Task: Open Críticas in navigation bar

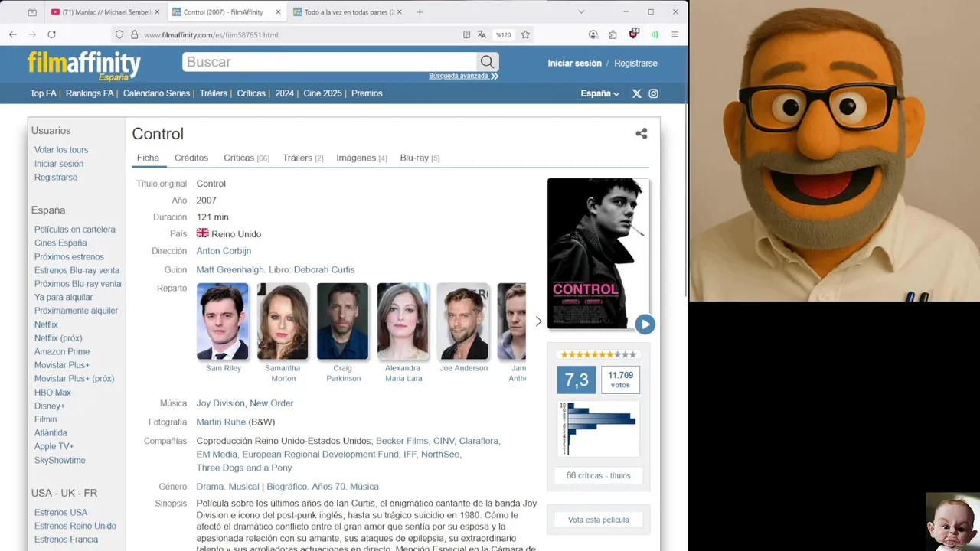Action: 251,93
